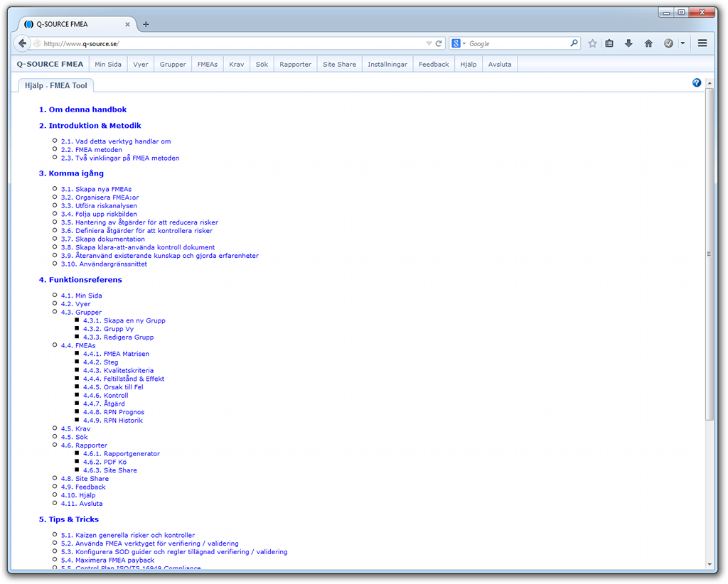Screen dimensions: 728x584
Task: Click the scrollbar down arrow
Action: coord(709,565)
